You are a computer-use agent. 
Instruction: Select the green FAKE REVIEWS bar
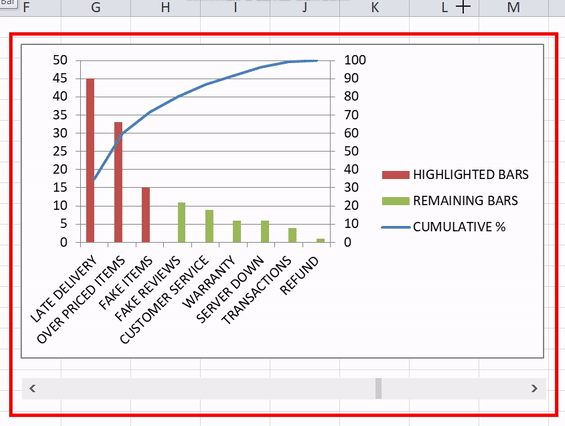pyautogui.click(x=182, y=222)
